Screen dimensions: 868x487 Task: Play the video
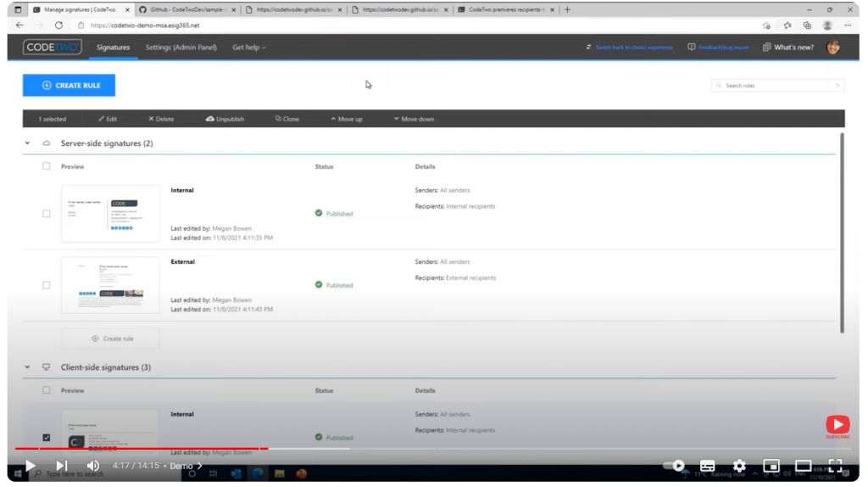tap(31, 466)
